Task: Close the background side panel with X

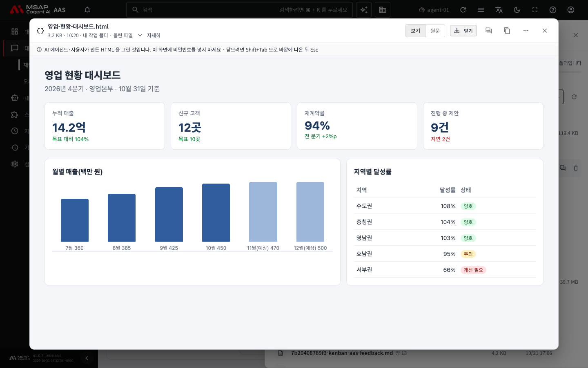Action: [x=576, y=35]
